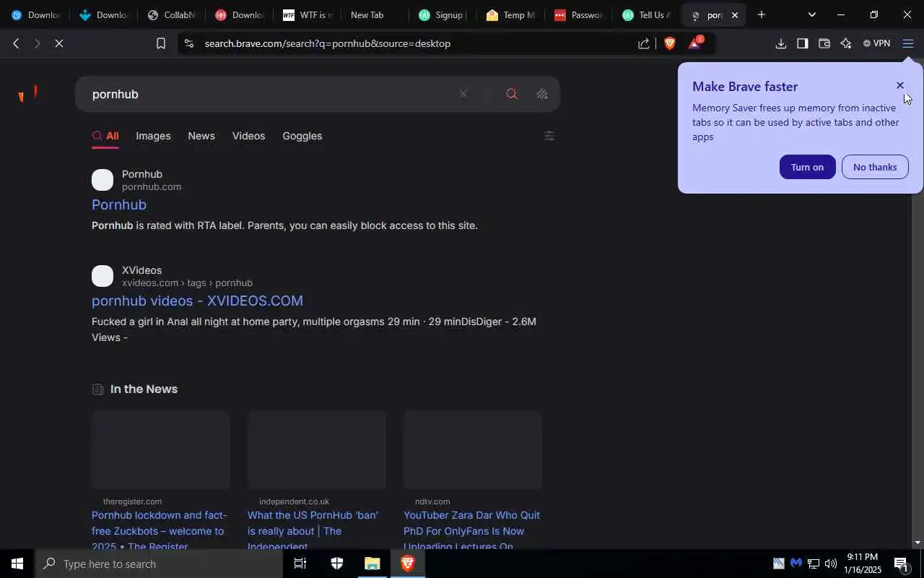
Task: Select the All results tab
Action: coord(105,136)
